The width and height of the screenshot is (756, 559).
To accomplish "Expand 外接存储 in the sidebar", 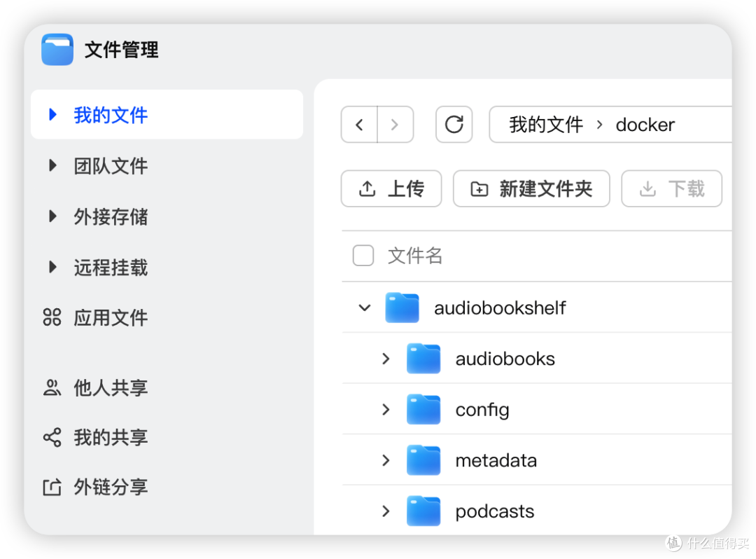I will click(x=111, y=217).
